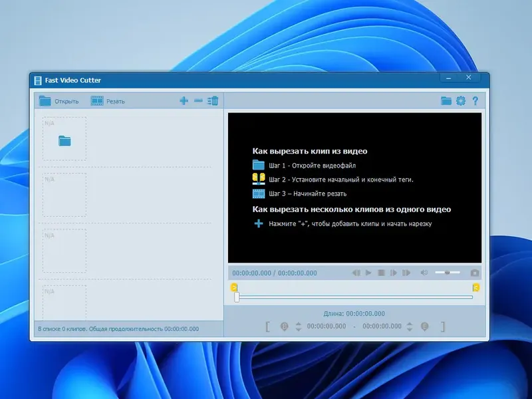Click start time stepper arrows

tap(298, 327)
